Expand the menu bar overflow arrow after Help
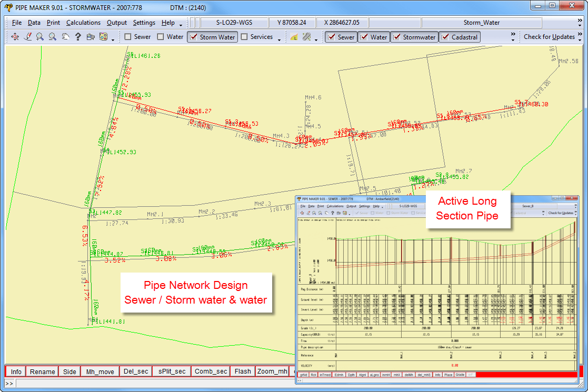The image size is (588, 392). tap(181, 25)
